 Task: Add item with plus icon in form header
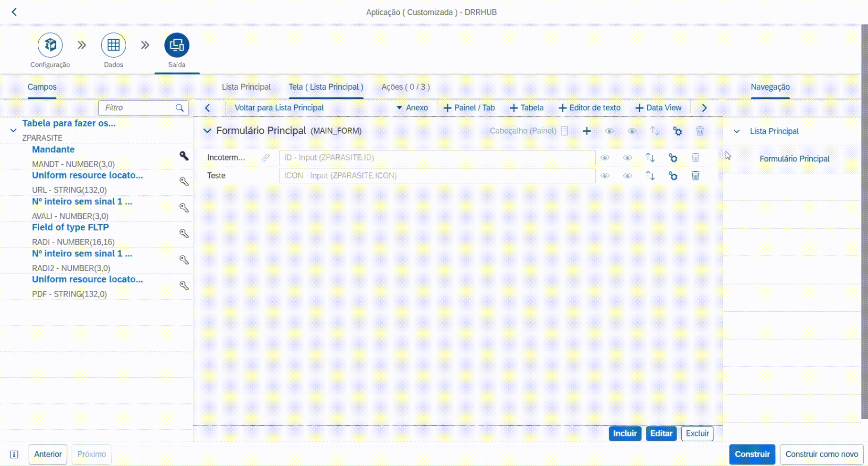pyautogui.click(x=587, y=131)
